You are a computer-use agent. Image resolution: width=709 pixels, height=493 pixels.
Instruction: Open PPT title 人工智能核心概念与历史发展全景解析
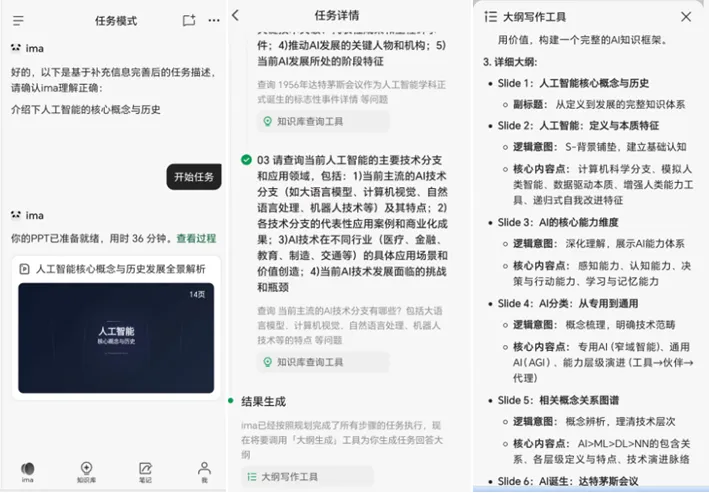click(121, 269)
